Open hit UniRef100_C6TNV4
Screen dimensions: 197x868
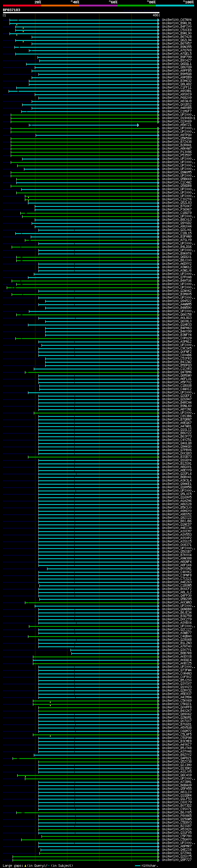point(176,20)
